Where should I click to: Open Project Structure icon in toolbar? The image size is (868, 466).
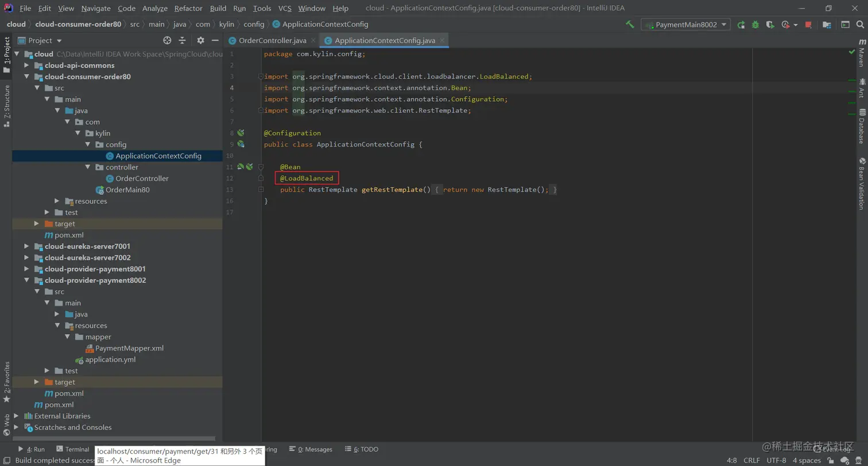pos(827,25)
